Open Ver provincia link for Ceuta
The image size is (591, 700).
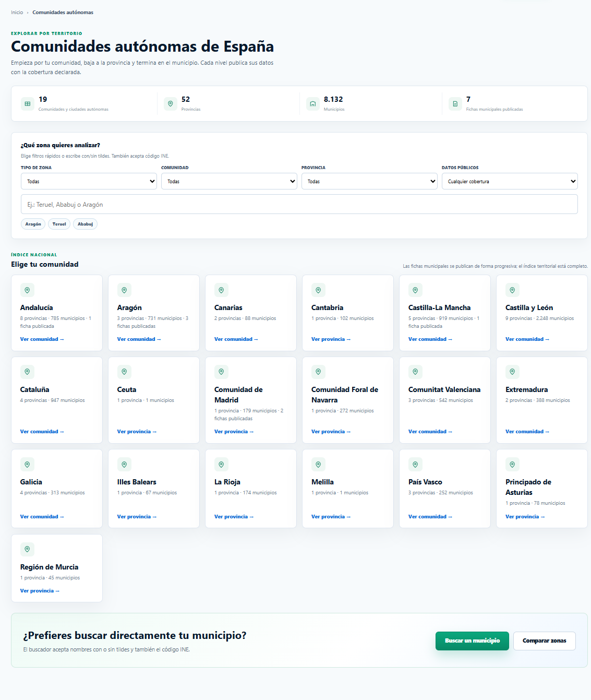137,432
